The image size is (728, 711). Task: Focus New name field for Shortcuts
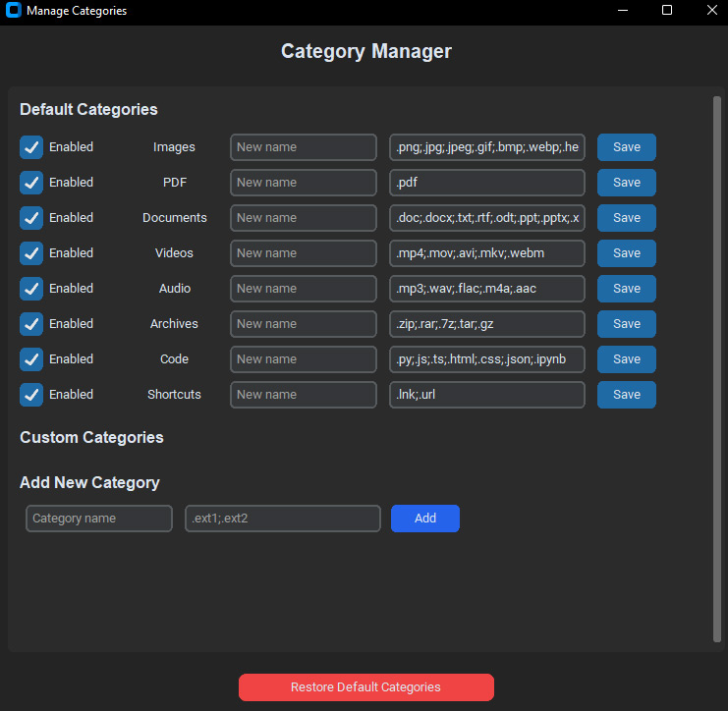(304, 395)
